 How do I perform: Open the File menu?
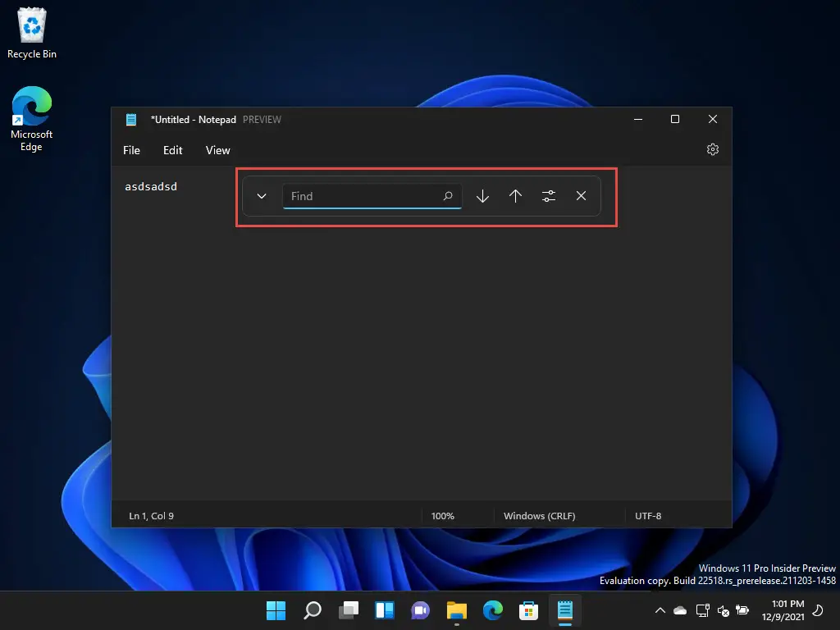pos(131,150)
